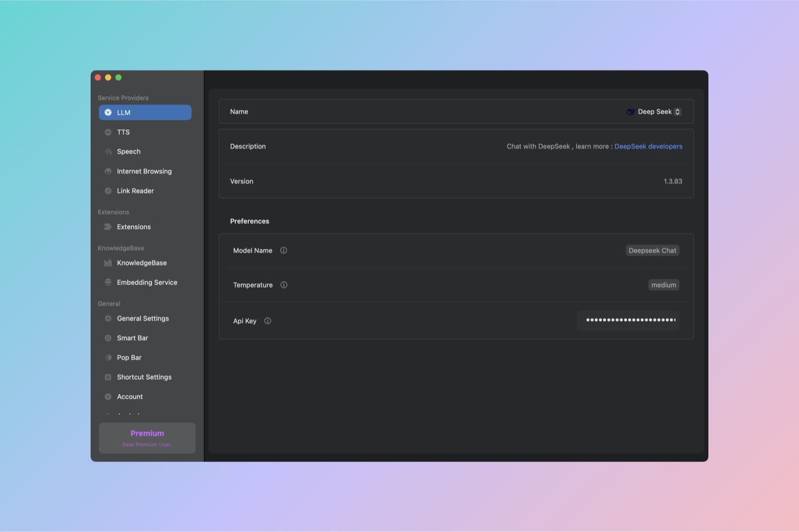This screenshot has height=532, width=799.
Task: Select Extensions in the sidebar
Action: [145, 227]
